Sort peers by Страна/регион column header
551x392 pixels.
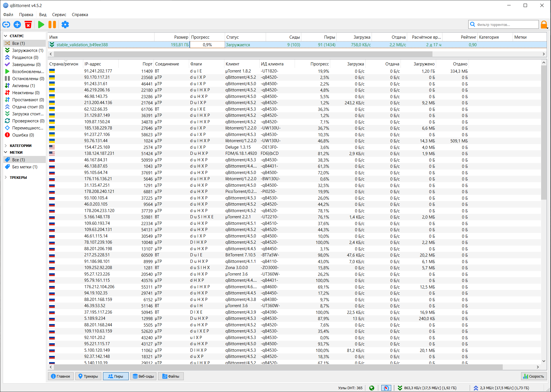pos(65,64)
